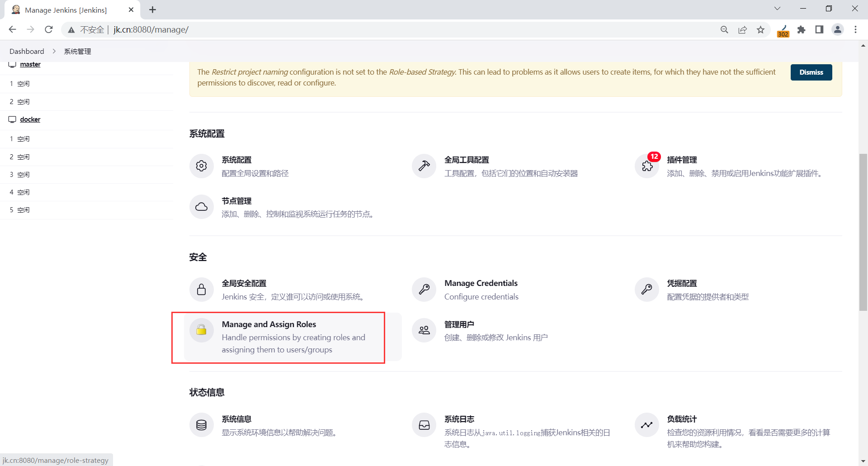Open 管理用户 link
This screenshot has width=868, height=466.
click(x=459, y=324)
